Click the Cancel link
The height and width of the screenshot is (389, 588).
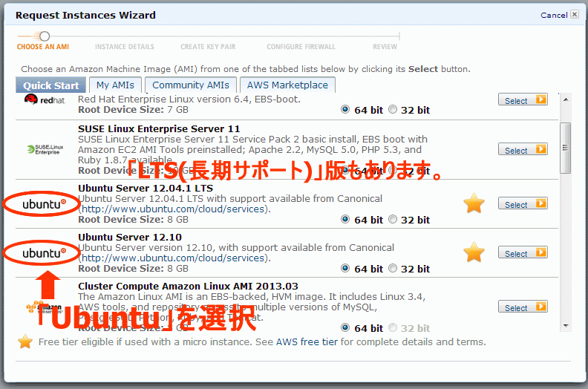tap(554, 15)
